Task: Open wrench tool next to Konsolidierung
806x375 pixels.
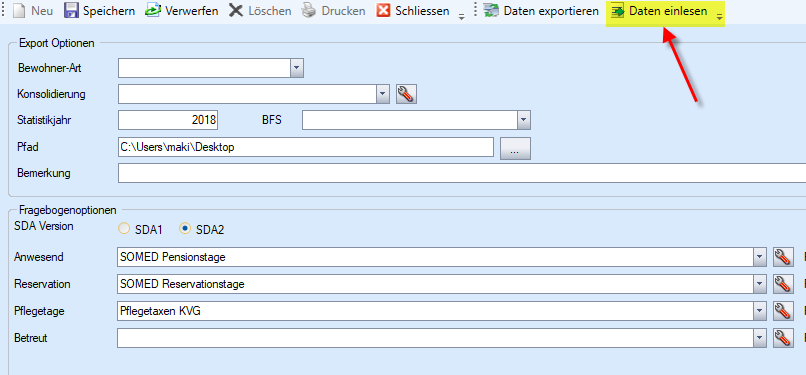Action: 406,95
